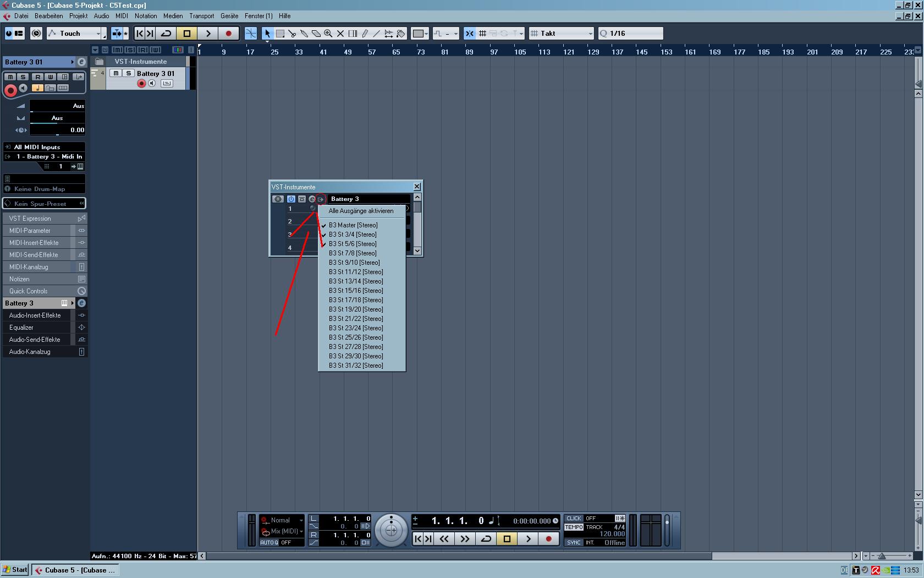The width and height of the screenshot is (924, 578).
Task: Click the Record button in the top toolbar
Action: [228, 34]
